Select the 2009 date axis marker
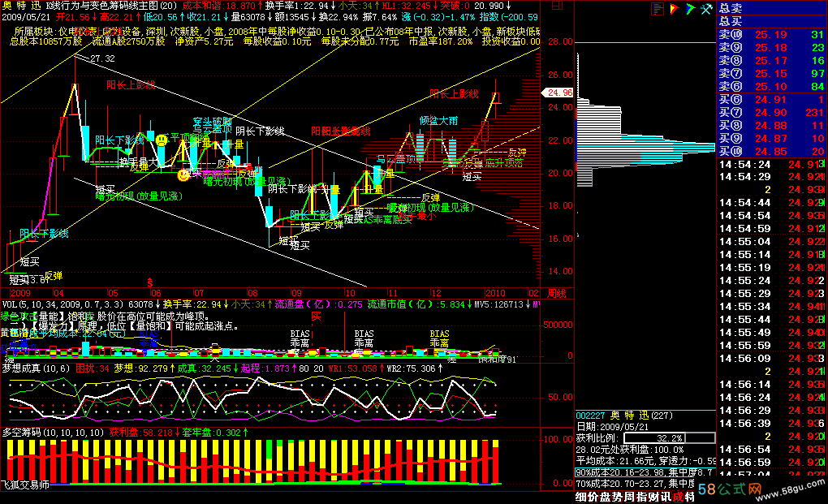 click(x=20, y=294)
